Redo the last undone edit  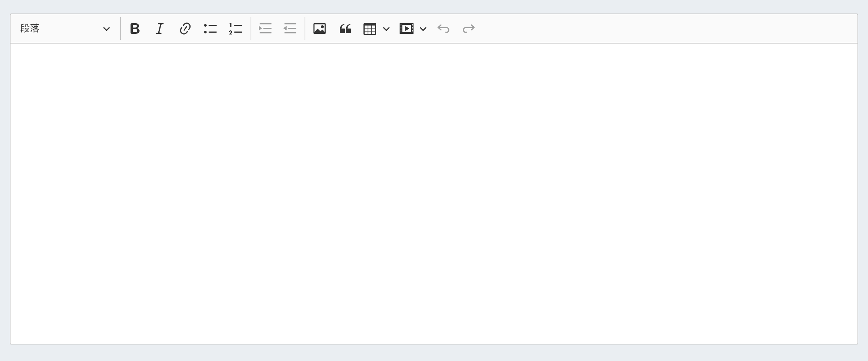point(469,29)
